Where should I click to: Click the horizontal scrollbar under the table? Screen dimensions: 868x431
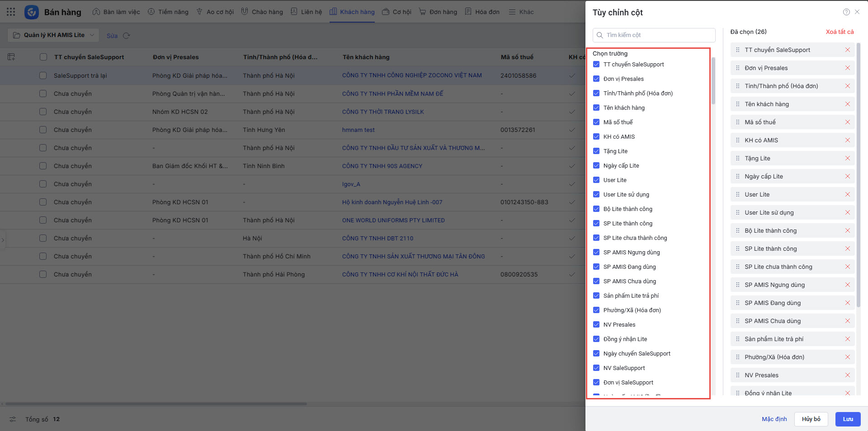tap(156, 404)
